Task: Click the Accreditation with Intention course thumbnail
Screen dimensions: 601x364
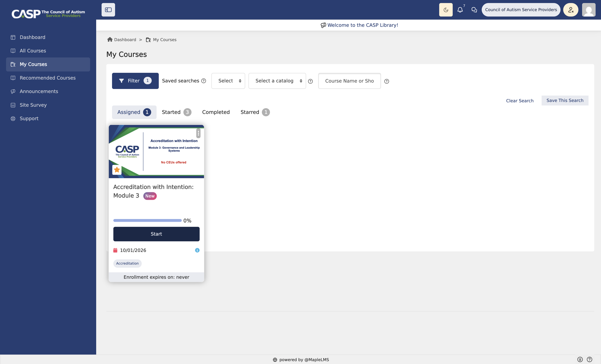Action: 156,151
